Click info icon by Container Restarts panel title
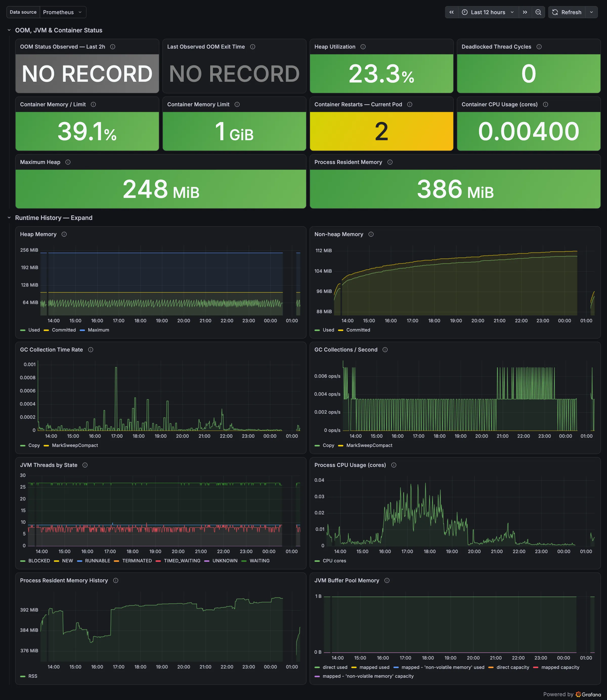607x700 pixels. pos(410,105)
